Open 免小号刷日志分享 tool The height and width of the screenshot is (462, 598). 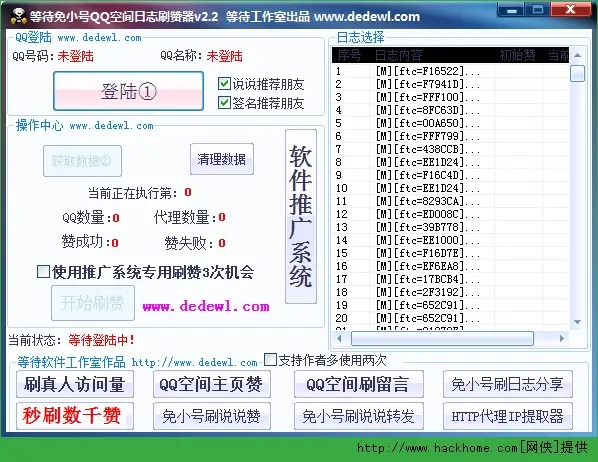point(508,384)
